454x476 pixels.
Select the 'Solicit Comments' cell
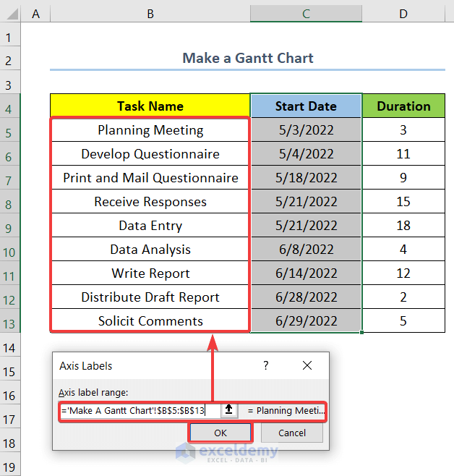(150, 321)
